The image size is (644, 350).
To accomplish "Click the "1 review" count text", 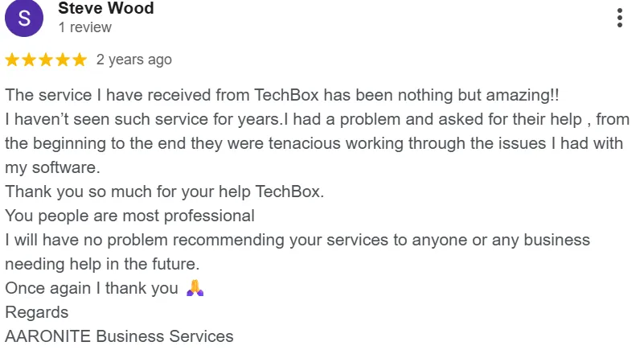I will [x=85, y=27].
